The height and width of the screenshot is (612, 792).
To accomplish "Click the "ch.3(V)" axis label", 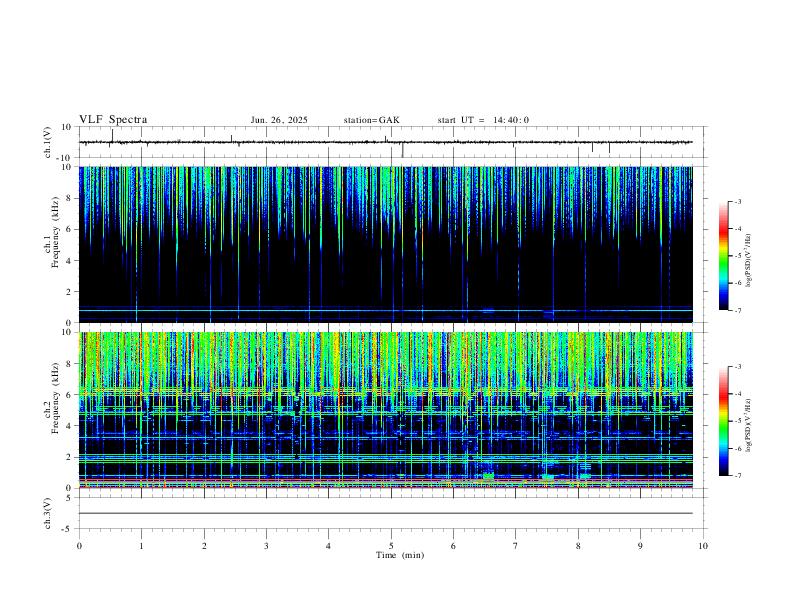I will [48, 513].
